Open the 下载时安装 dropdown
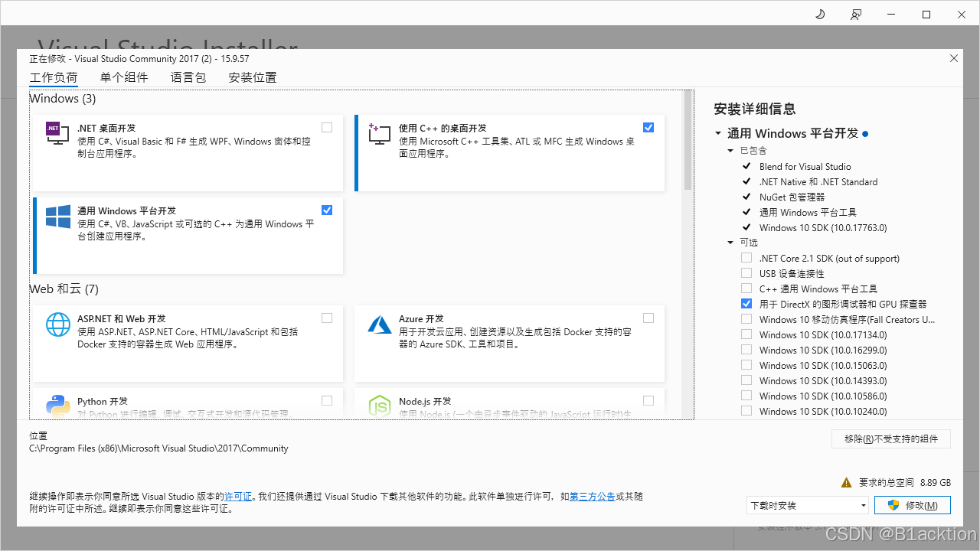This screenshot has width=980, height=551. tap(808, 505)
